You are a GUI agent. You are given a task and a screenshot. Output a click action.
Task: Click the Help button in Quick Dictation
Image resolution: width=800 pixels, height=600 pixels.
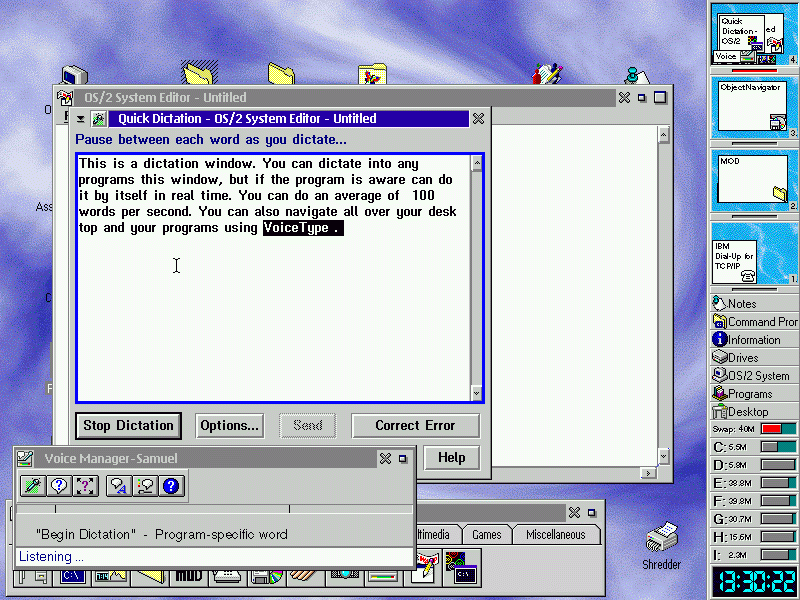[x=452, y=458]
